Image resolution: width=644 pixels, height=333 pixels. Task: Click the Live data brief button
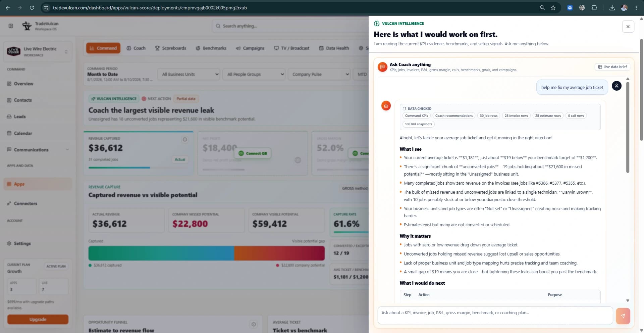pyautogui.click(x=612, y=67)
